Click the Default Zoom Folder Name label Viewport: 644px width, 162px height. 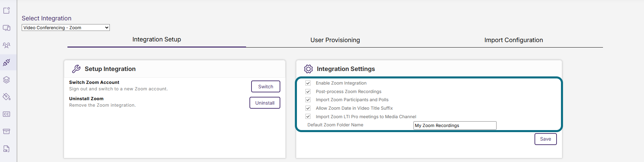(335, 125)
